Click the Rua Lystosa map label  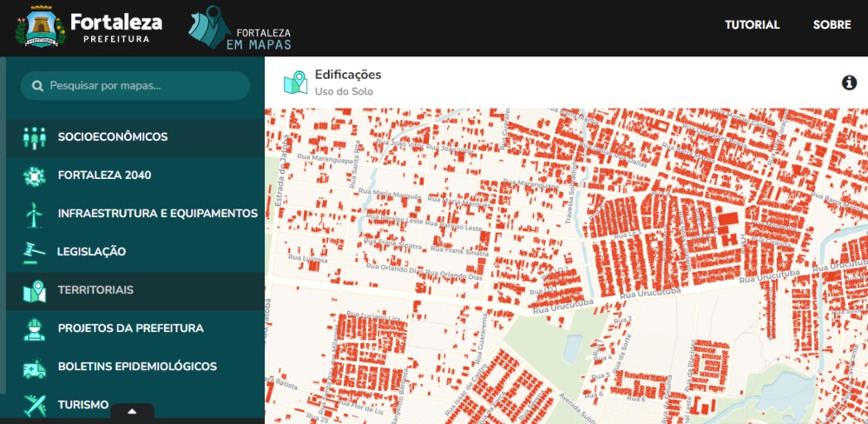pos(308,259)
